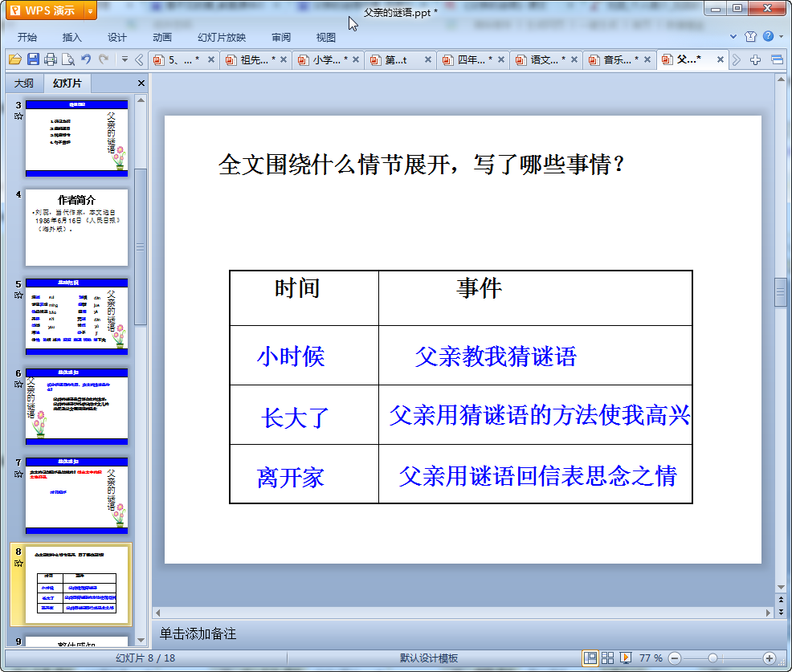
Task: Switch to slide sorter view
Action: 608,658
